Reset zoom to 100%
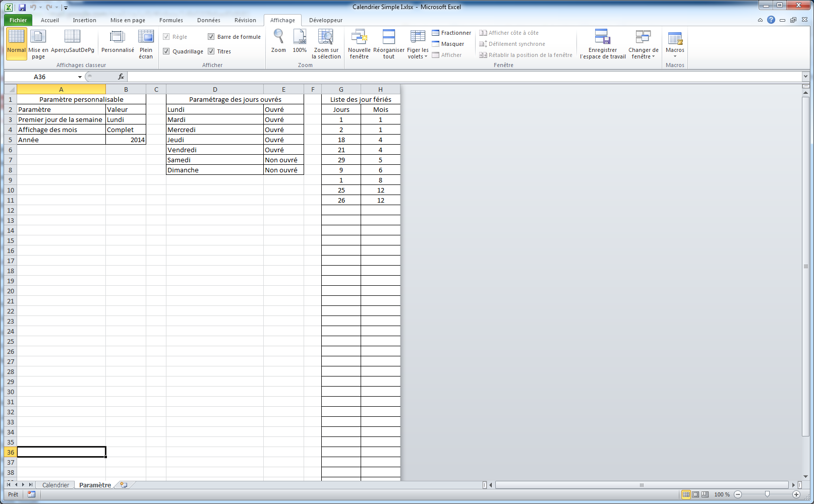The image size is (814, 504). 300,41
